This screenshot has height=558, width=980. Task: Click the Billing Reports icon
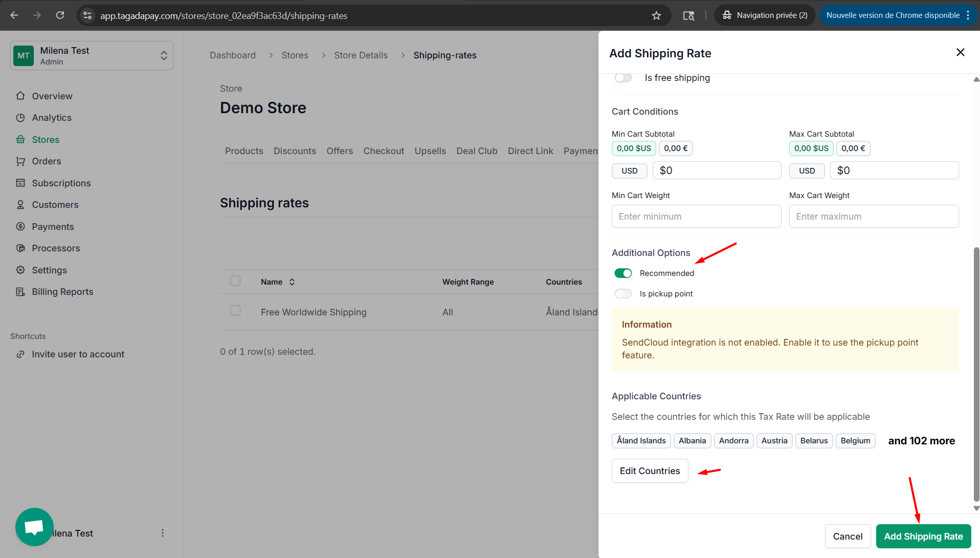[20, 292]
